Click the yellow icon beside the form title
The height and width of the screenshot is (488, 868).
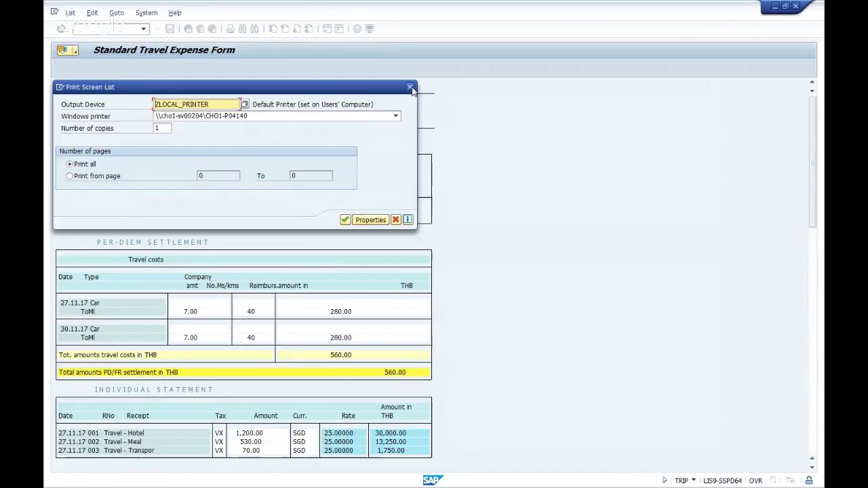[x=62, y=49]
